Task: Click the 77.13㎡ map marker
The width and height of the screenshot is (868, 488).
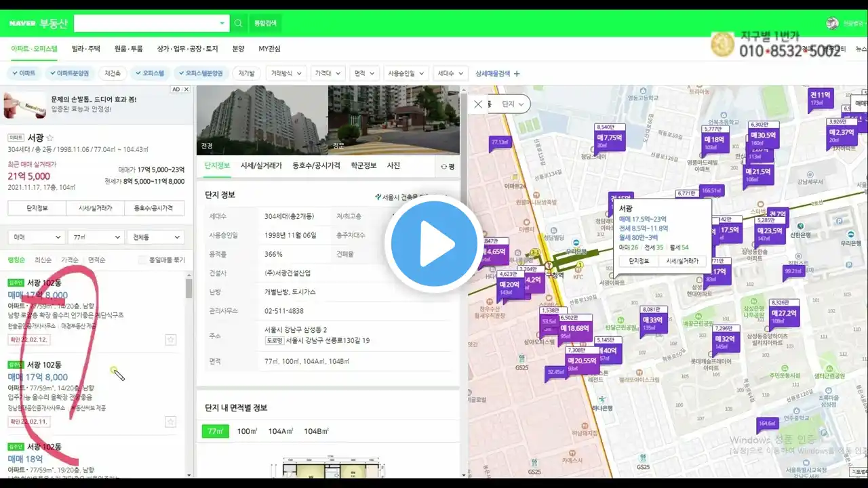Action: tap(500, 142)
